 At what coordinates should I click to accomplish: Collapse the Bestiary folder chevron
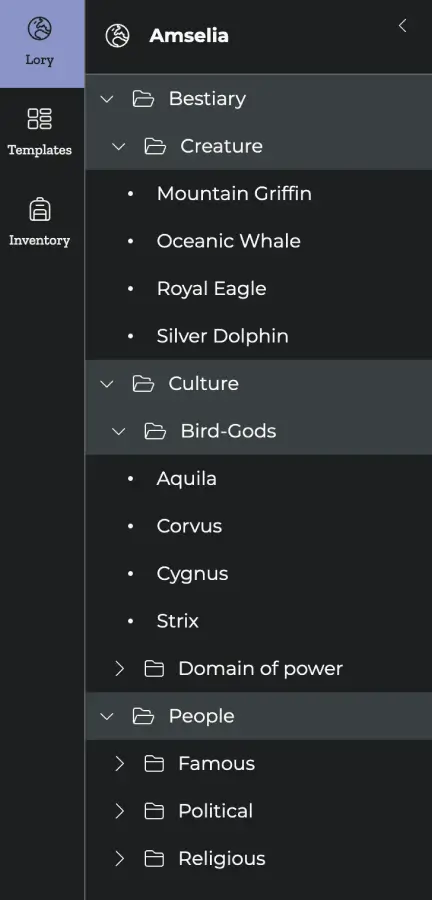[x=107, y=99]
